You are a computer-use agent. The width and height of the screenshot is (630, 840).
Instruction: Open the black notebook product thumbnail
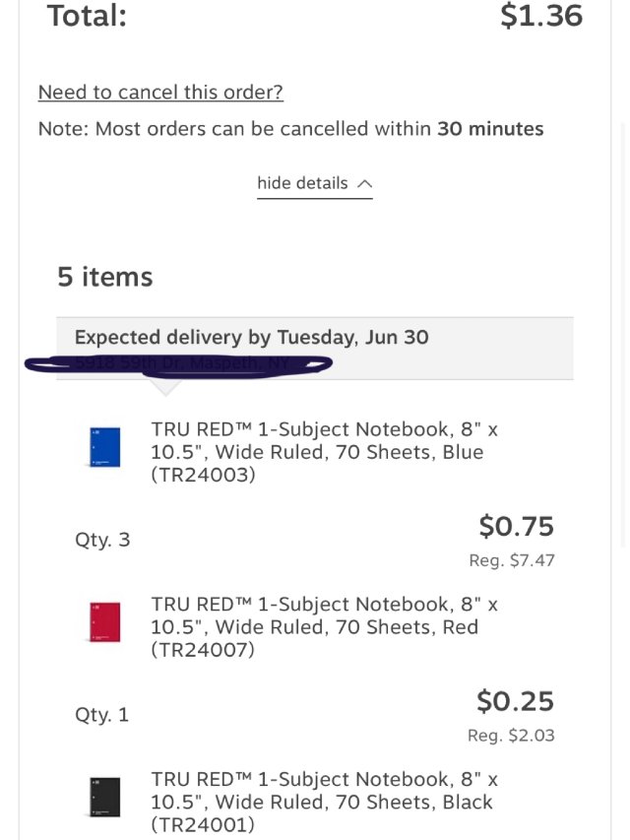[103, 797]
